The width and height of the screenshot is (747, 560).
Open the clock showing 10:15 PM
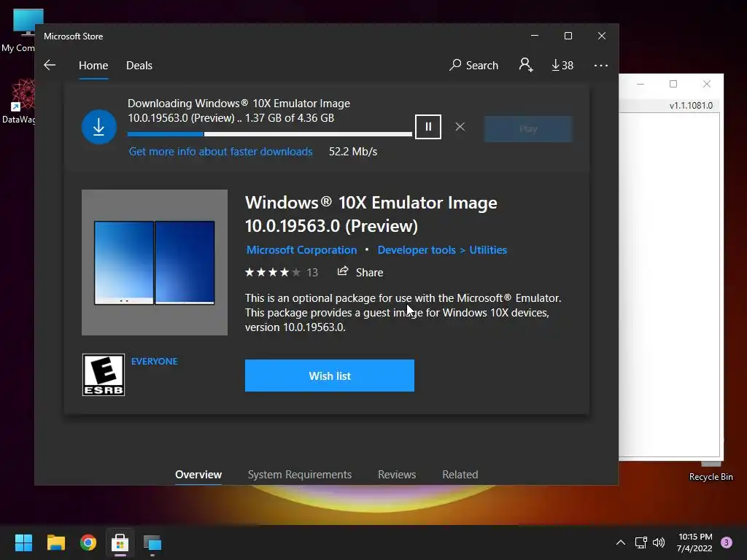point(694,542)
